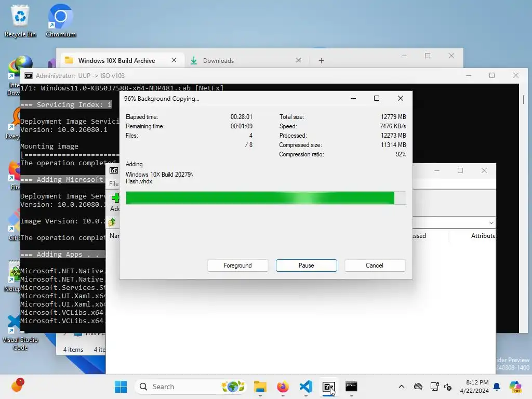Expand the 7-Zip address bar dropdown
The height and width of the screenshot is (399, 532).
point(491,223)
